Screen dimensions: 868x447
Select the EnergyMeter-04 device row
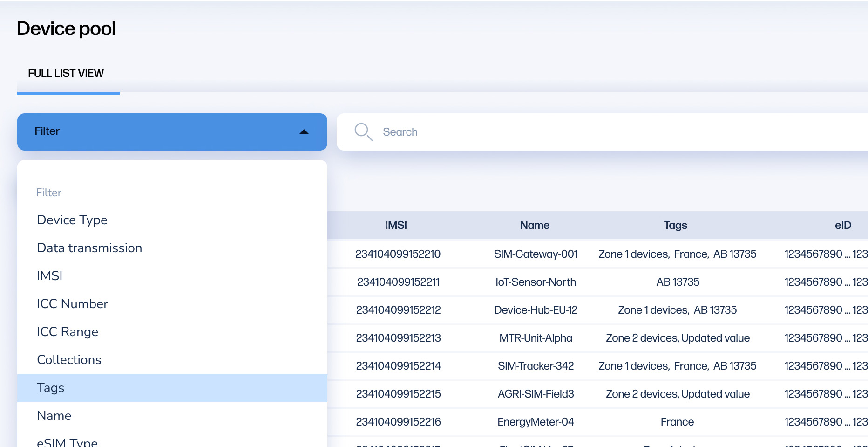pos(536,422)
